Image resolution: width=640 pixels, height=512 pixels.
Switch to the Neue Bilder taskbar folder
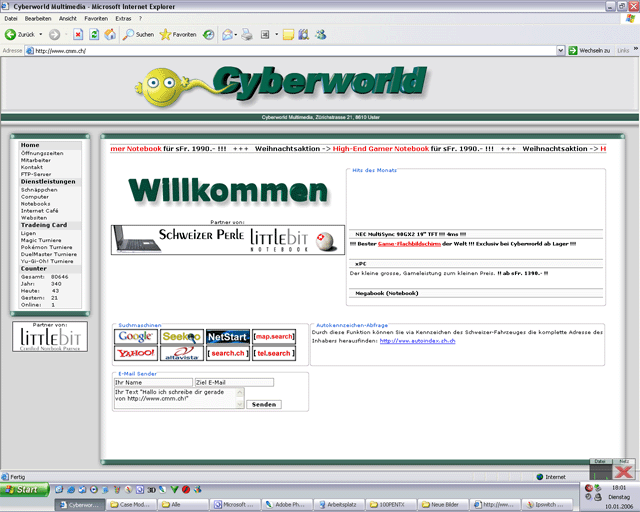(443, 505)
